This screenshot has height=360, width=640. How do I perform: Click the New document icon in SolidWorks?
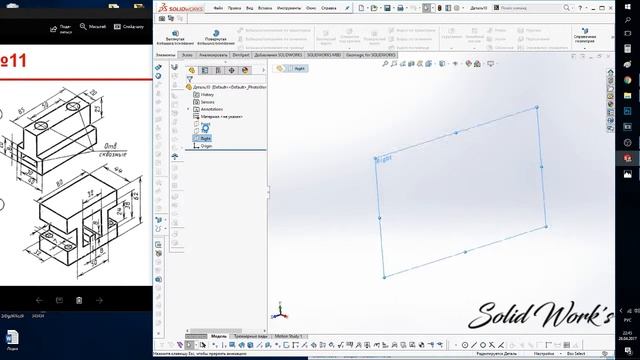point(362,8)
